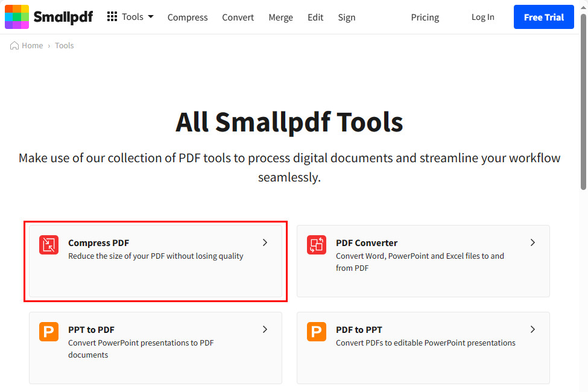The image size is (588, 392).
Task: Click 'Convert PowerPoint presentations to PDF' description
Action: 141,349
